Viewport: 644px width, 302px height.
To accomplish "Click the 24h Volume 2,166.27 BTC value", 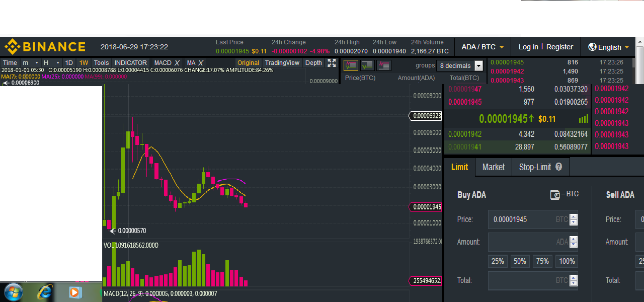I will 430,51.
